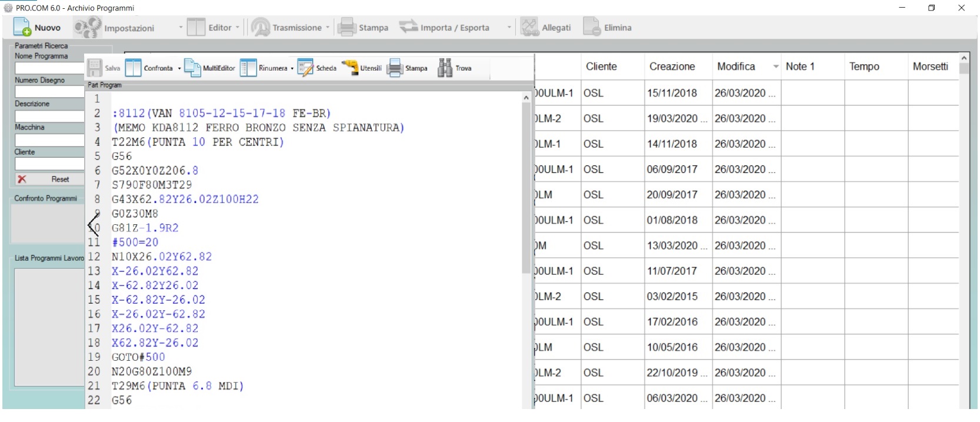Select the row created 19/03/2020

click(747, 119)
